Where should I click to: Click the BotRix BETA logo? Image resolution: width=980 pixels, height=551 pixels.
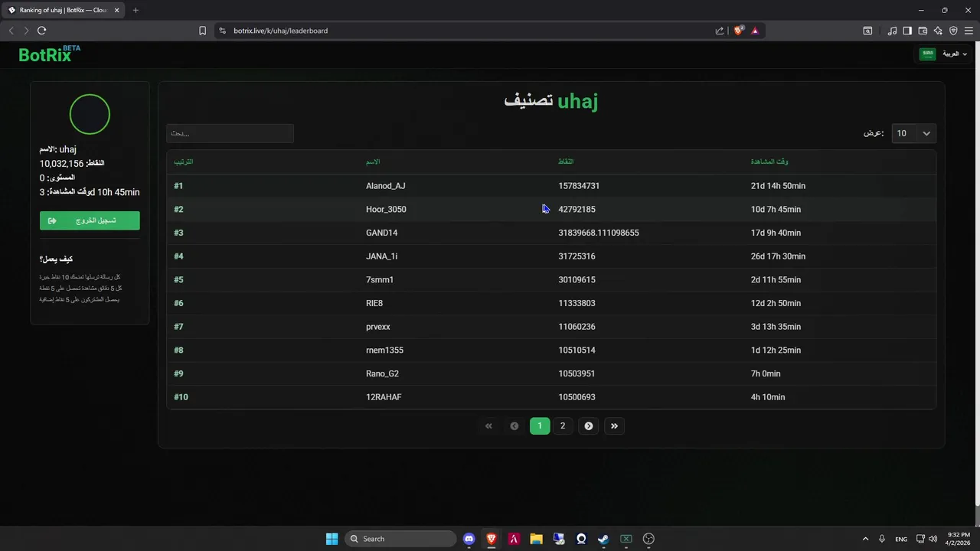click(x=49, y=54)
